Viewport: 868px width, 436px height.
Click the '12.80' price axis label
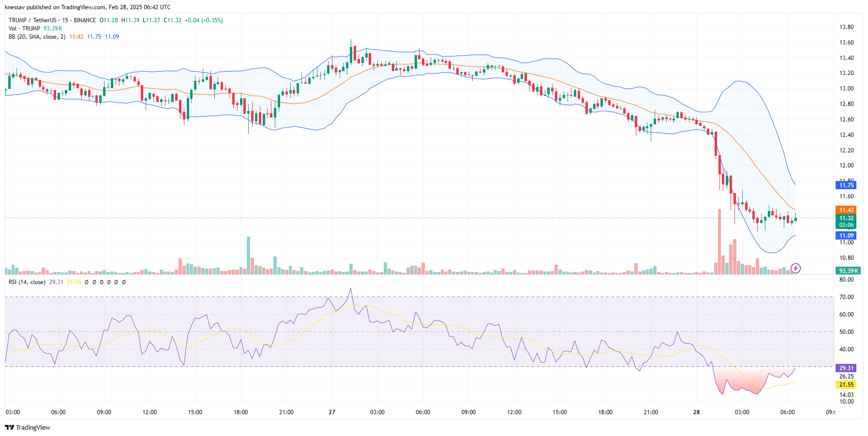coord(846,104)
